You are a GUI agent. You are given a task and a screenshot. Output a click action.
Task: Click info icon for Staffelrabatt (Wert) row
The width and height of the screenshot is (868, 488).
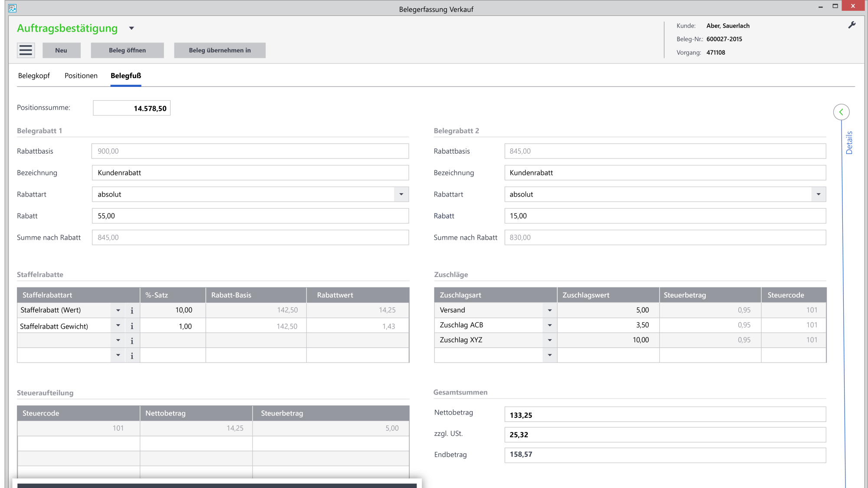132,310
